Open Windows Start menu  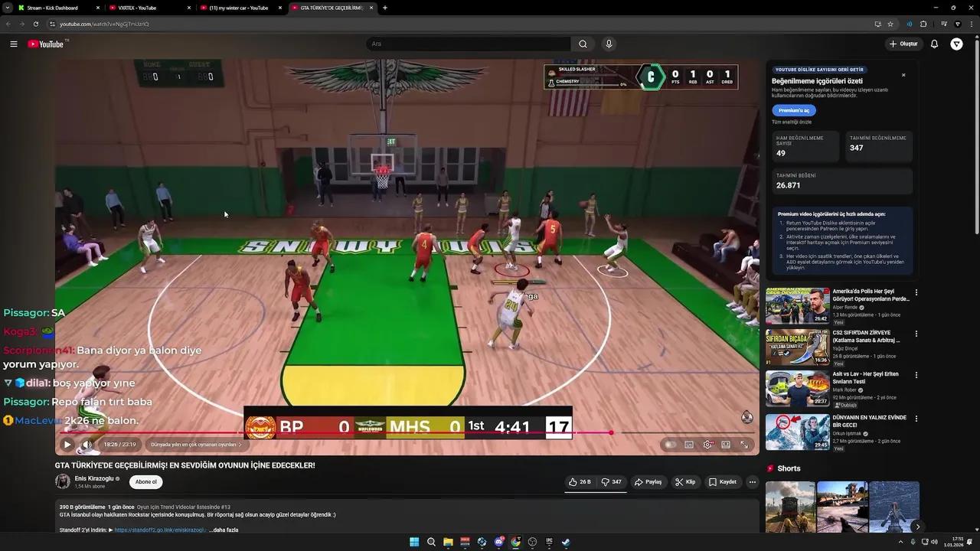click(414, 542)
